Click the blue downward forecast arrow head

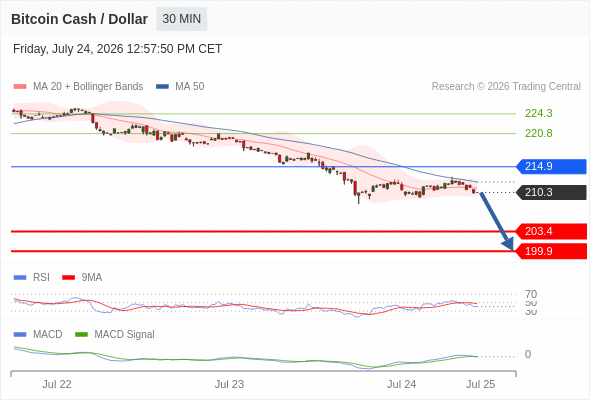[x=508, y=244]
